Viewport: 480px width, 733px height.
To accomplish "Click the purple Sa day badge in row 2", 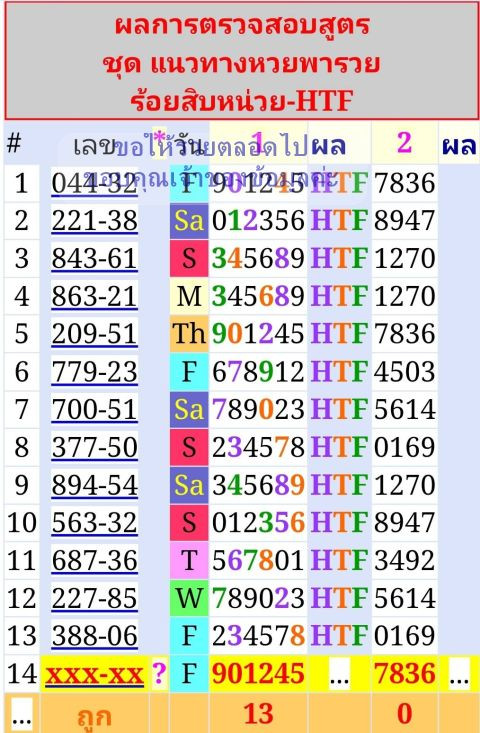I will (189, 221).
